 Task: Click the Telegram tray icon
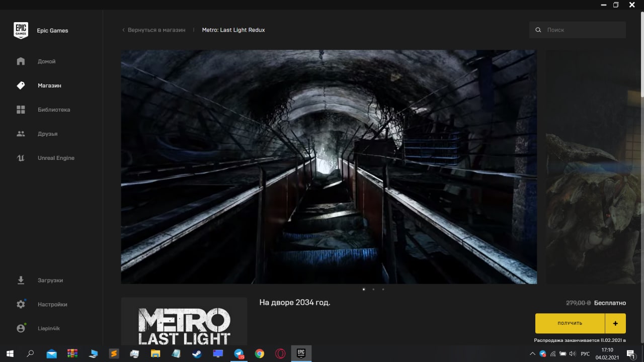point(542,354)
